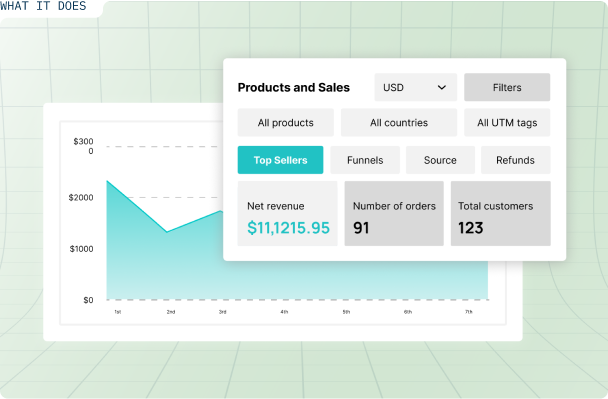Click the 2nd day label on chart axis
The width and height of the screenshot is (608, 399).
[x=171, y=312]
